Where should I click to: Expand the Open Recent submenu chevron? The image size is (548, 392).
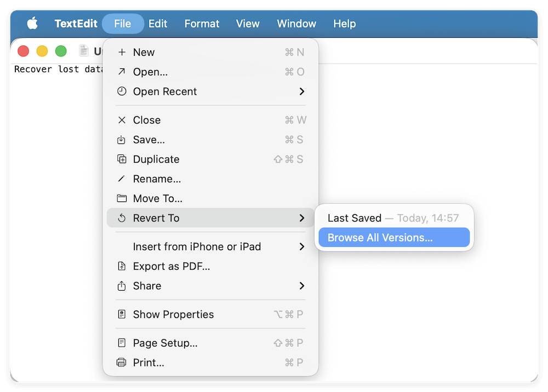pos(302,91)
